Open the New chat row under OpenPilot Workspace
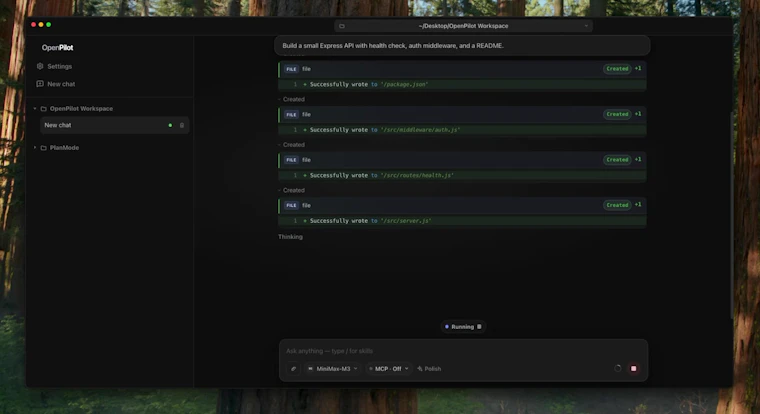The height and width of the screenshot is (414, 760). 114,125
